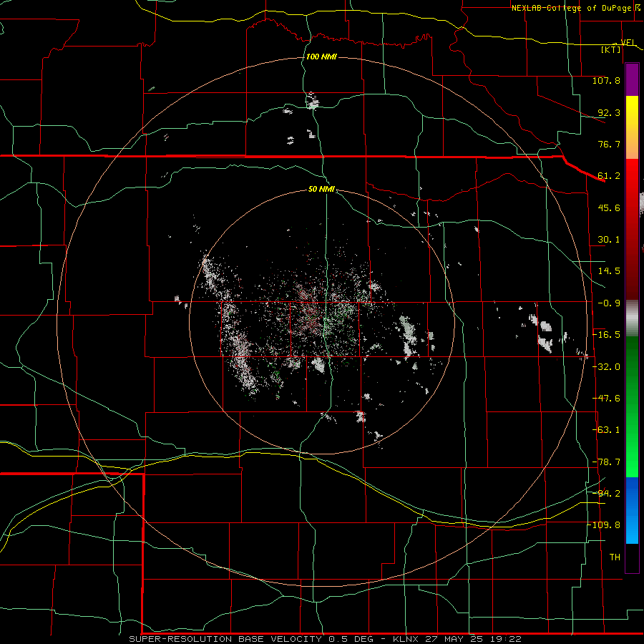Click the VEL legend heading
644x644 pixels.
click(628, 43)
